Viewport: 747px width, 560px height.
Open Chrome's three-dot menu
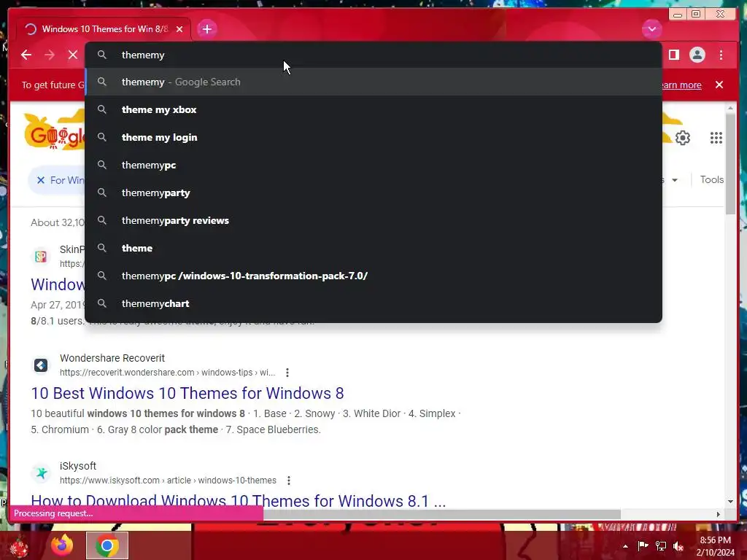(x=721, y=55)
